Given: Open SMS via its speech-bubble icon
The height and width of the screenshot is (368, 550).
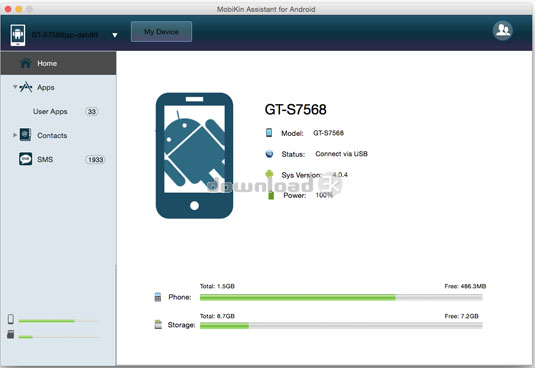Looking at the screenshot, I should pos(25,159).
